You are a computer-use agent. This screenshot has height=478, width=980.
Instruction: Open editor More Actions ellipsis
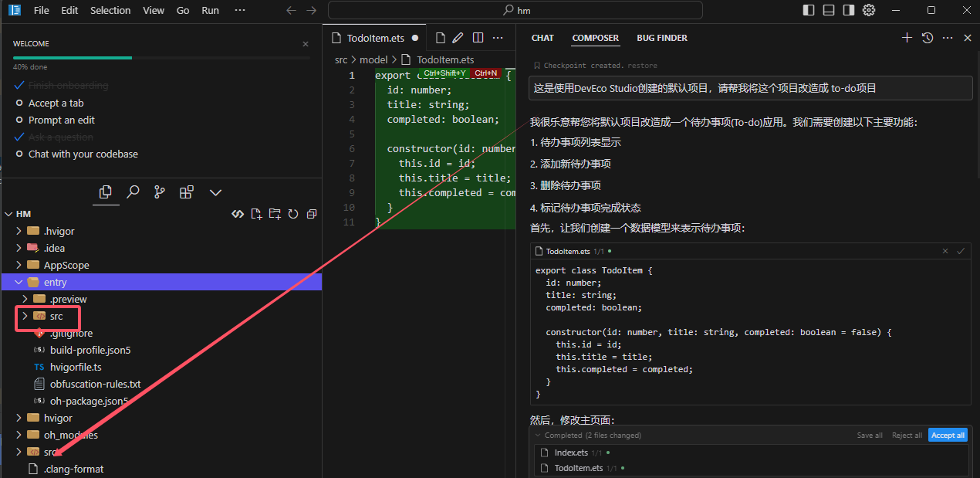(498, 38)
